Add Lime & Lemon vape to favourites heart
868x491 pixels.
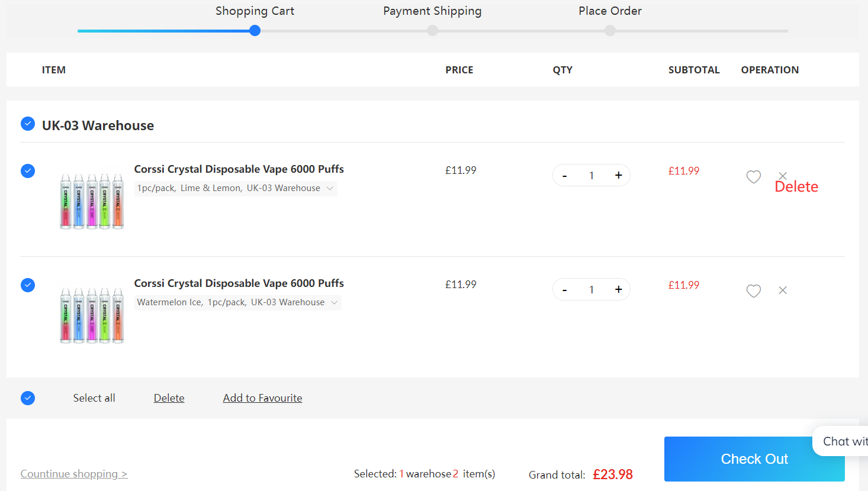coord(753,176)
